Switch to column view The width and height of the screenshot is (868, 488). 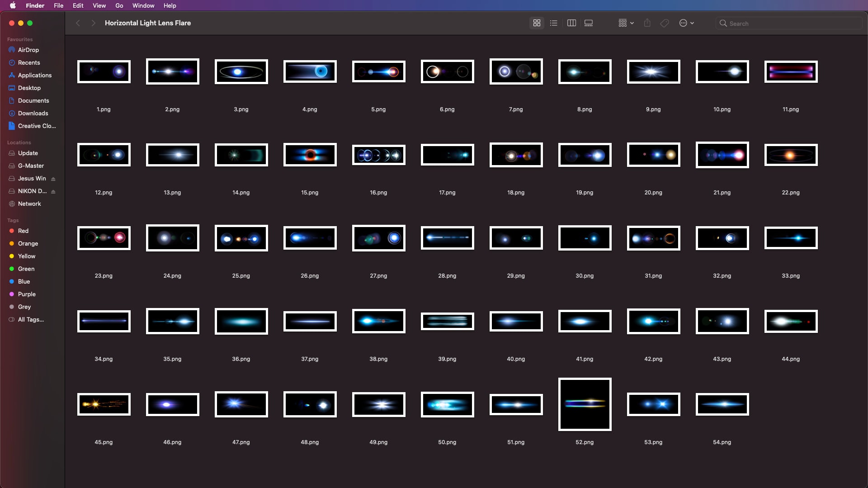(571, 23)
